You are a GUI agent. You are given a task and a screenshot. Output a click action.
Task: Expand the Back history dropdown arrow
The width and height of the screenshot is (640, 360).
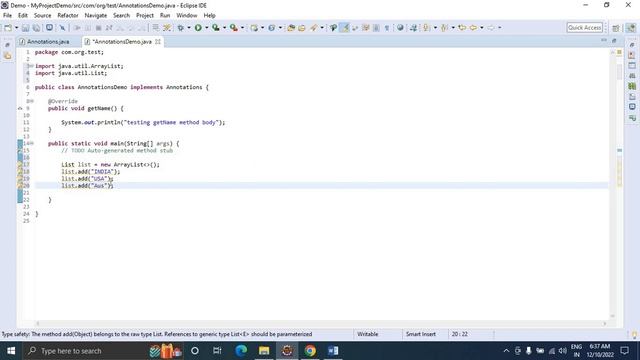[x=482, y=28]
